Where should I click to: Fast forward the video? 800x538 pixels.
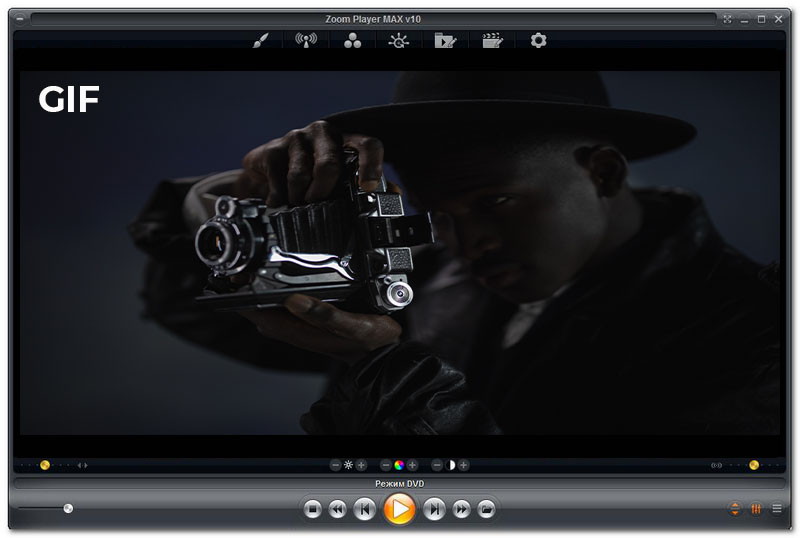461,509
